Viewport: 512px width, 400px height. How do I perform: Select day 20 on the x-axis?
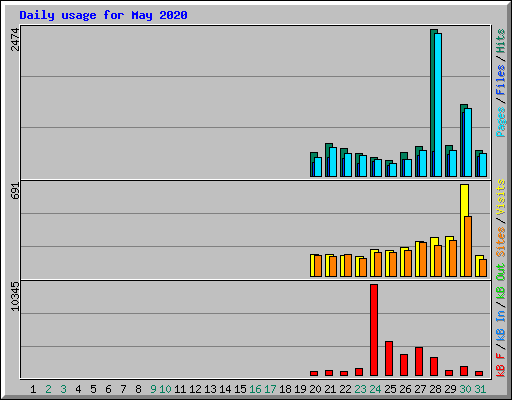(315, 389)
